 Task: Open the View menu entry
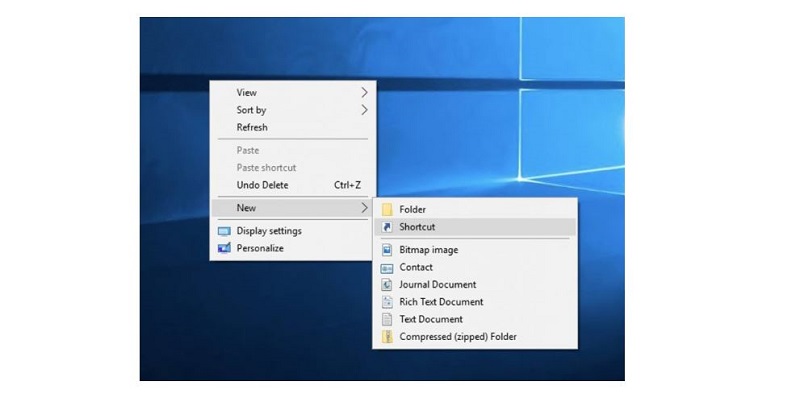coord(293,92)
